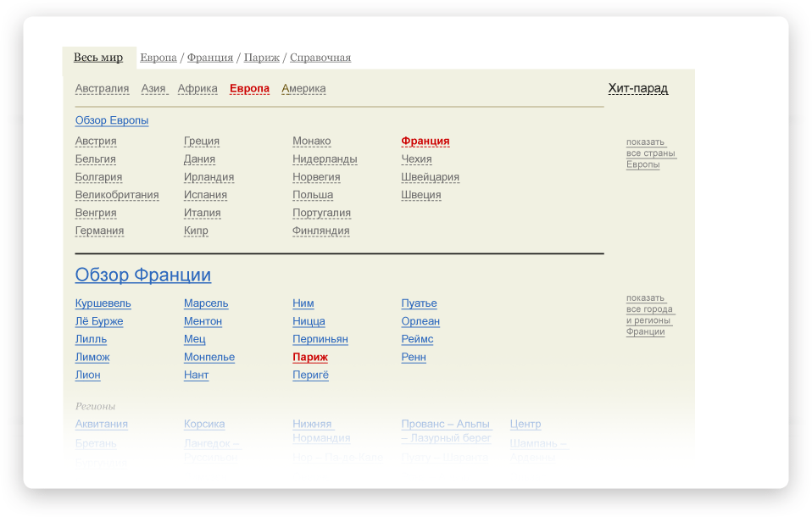The width and height of the screenshot is (812, 517).
Task: Pick Финляндия from the countries
Action: 320,231
